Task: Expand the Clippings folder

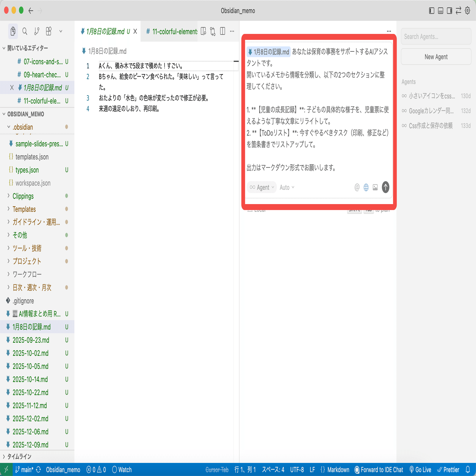Action: pyautogui.click(x=23, y=196)
